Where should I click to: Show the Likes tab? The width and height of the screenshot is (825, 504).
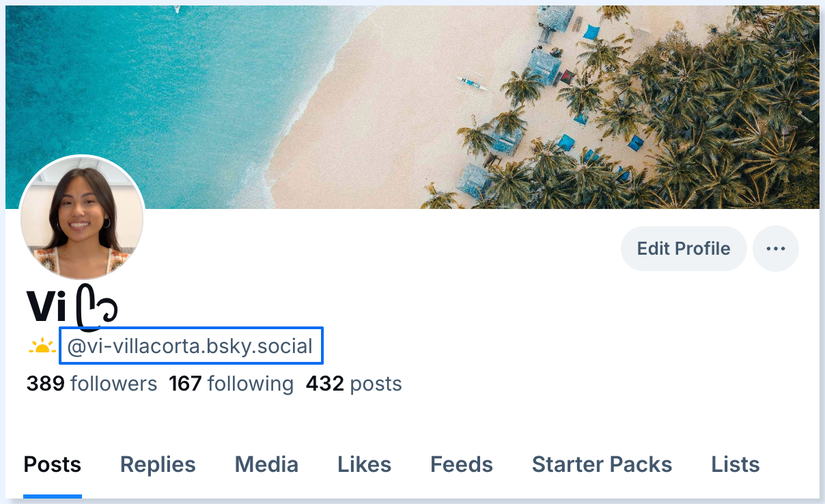pos(364,465)
